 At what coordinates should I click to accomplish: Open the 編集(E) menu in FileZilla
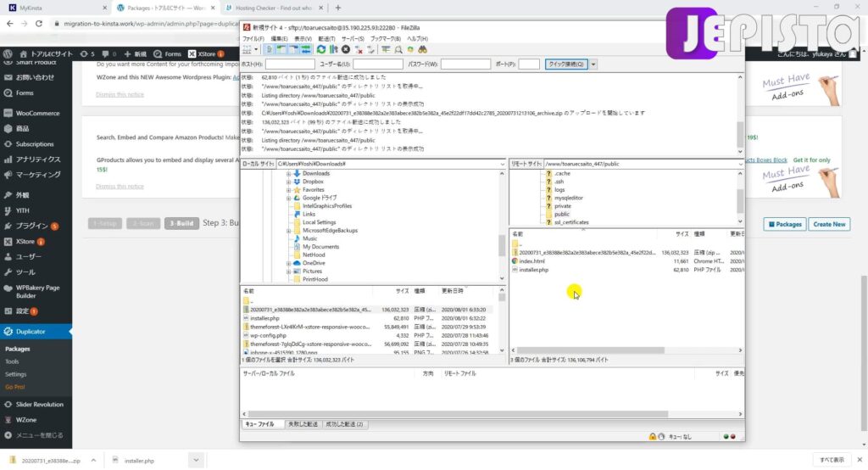point(278,39)
